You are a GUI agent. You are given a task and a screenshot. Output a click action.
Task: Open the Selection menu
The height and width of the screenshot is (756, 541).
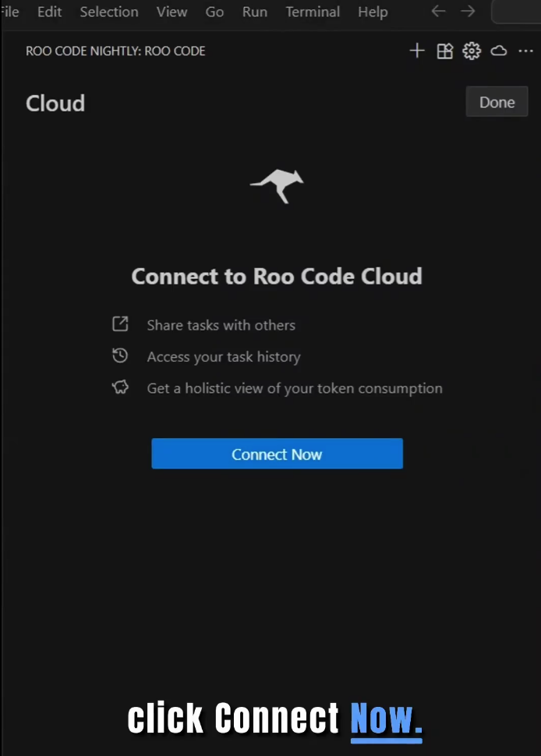tap(108, 12)
